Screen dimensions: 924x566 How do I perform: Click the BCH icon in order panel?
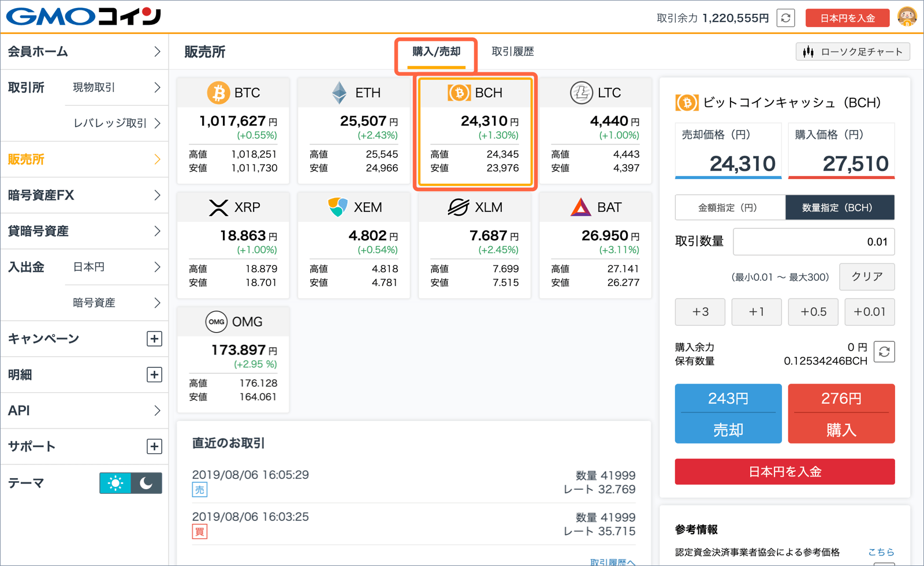[687, 103]
